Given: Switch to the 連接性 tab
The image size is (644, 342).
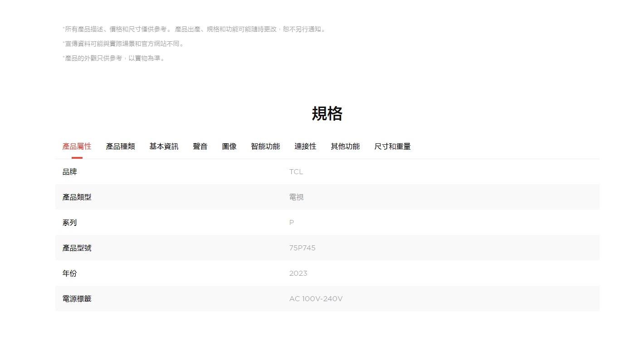Looking at the screenshot, I should pos(305,147).
